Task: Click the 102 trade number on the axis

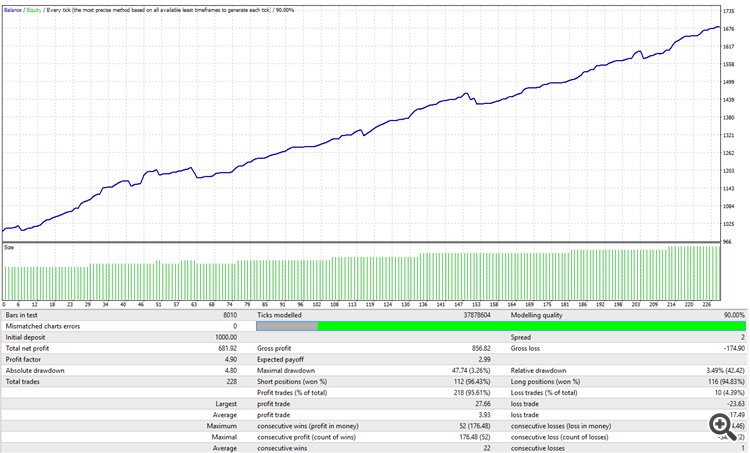Action: click(x=317, y=304)
